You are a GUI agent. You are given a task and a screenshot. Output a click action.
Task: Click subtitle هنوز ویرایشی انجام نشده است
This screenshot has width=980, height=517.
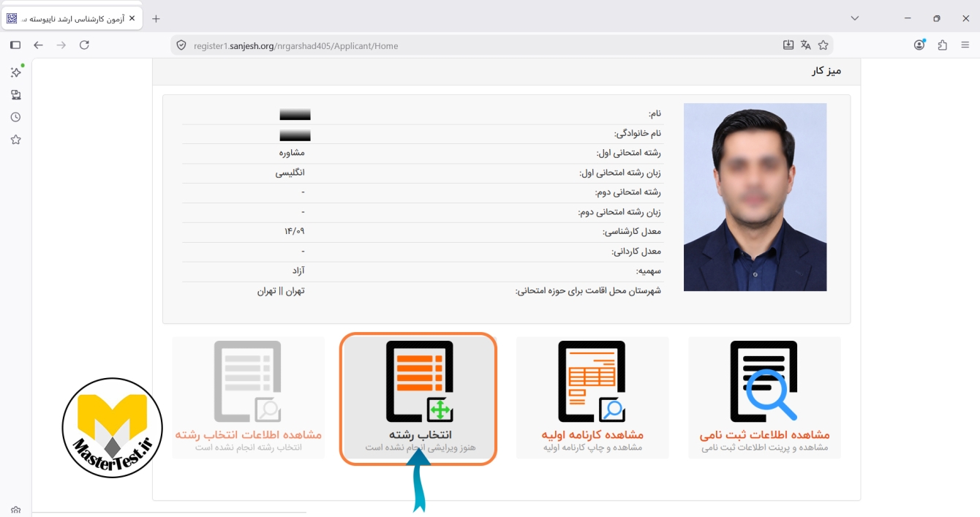click(x=420, y=447)
